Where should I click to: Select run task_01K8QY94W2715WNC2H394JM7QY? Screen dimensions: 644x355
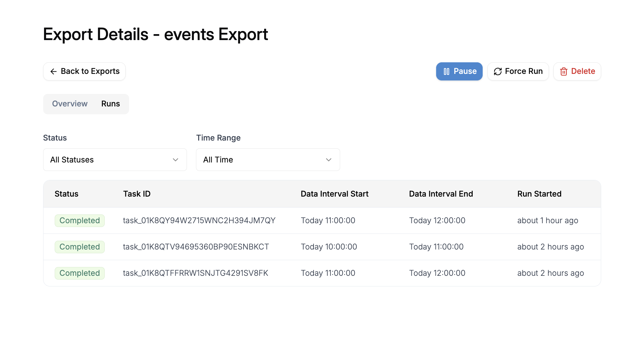(199, 220)
